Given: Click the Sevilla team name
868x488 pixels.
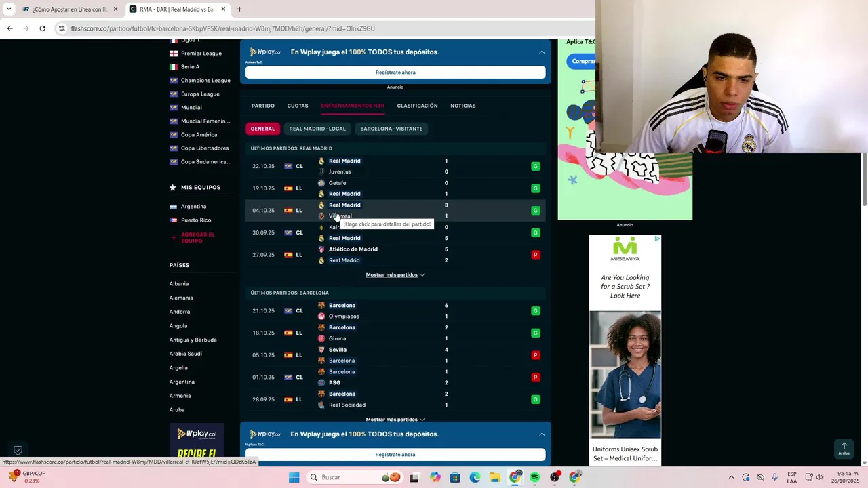Looking at the screenshot, I should tap(338, 350).
